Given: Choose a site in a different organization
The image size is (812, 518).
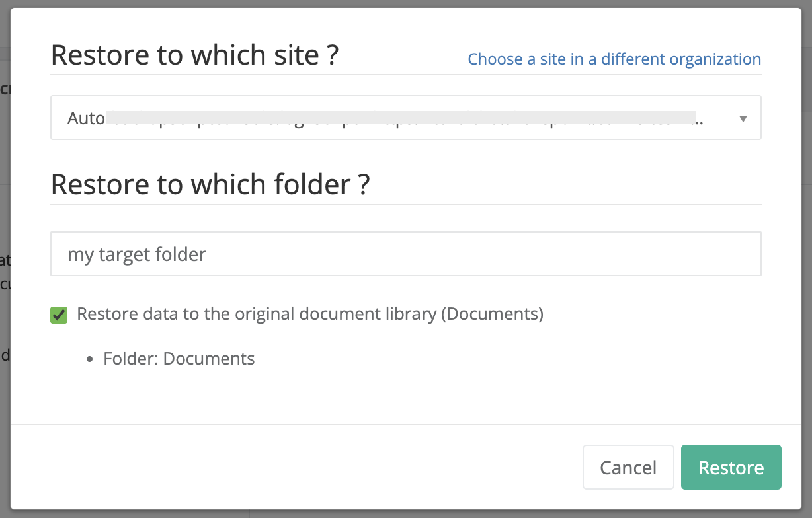Looking at the screenshot, I should point(614,59).
